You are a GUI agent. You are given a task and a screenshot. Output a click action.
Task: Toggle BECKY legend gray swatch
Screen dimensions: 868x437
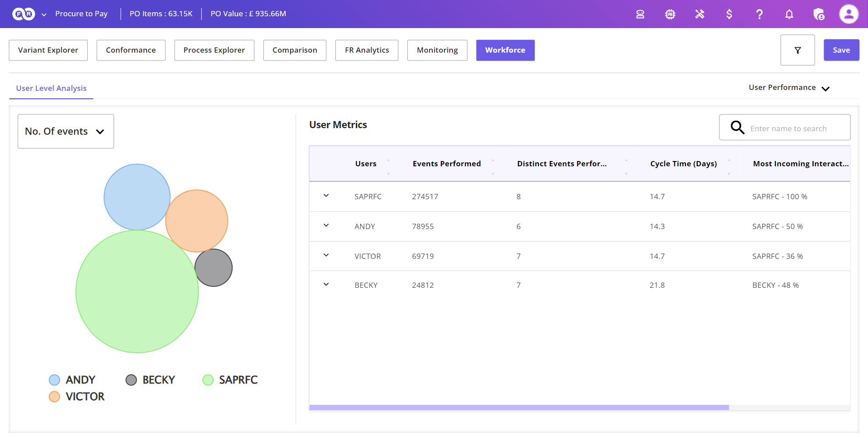(x=131, y=380)
